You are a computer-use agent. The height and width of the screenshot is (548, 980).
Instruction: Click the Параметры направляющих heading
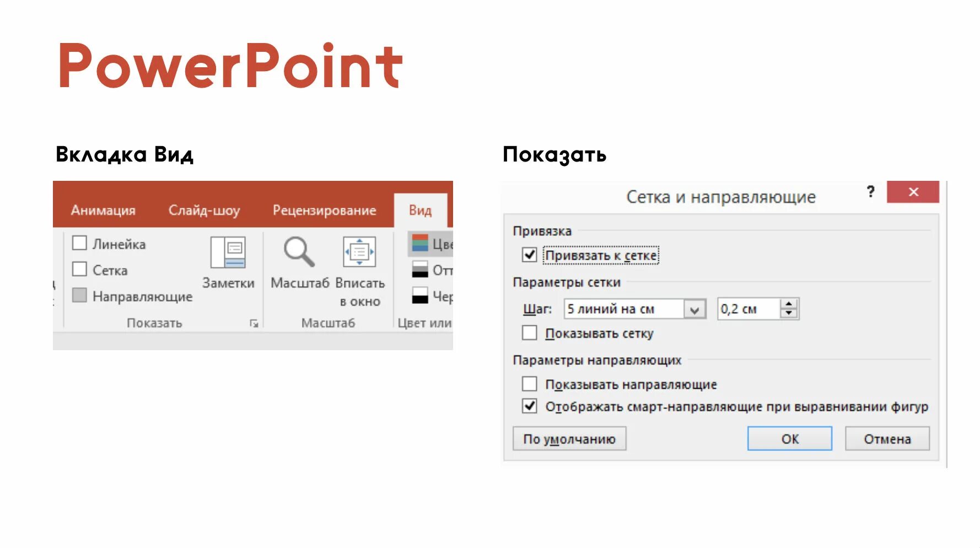coord(597,360)
